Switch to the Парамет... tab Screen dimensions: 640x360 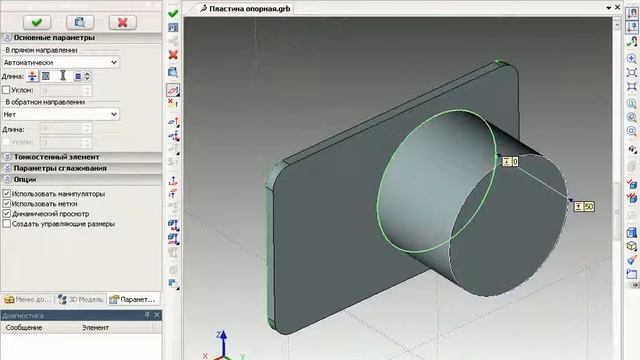coord(133,300)
